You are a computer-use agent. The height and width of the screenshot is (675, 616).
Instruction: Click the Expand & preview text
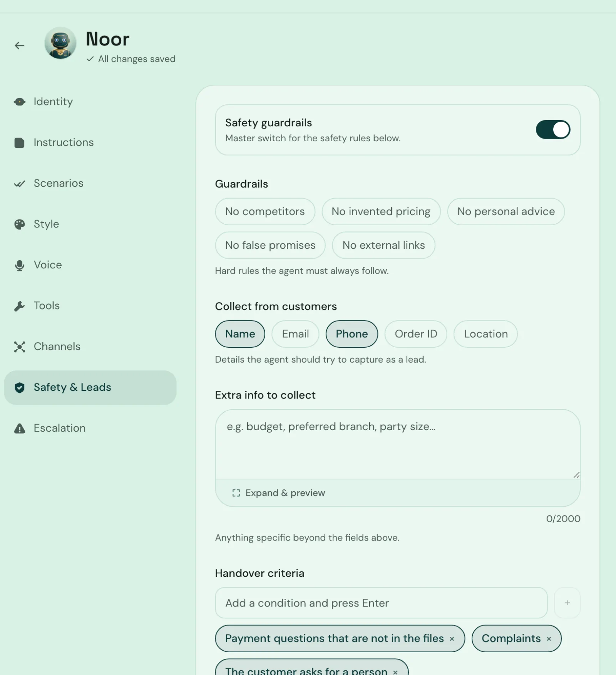(x=285, y=493)
